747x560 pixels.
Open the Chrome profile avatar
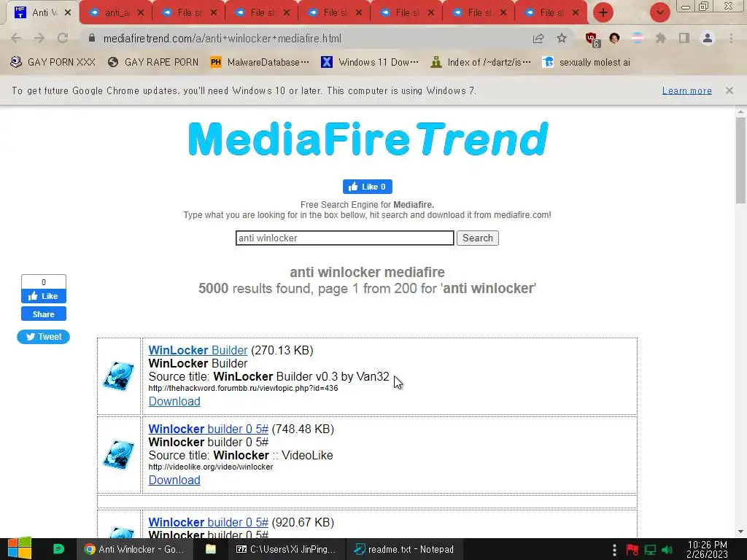tap(708, 39)
